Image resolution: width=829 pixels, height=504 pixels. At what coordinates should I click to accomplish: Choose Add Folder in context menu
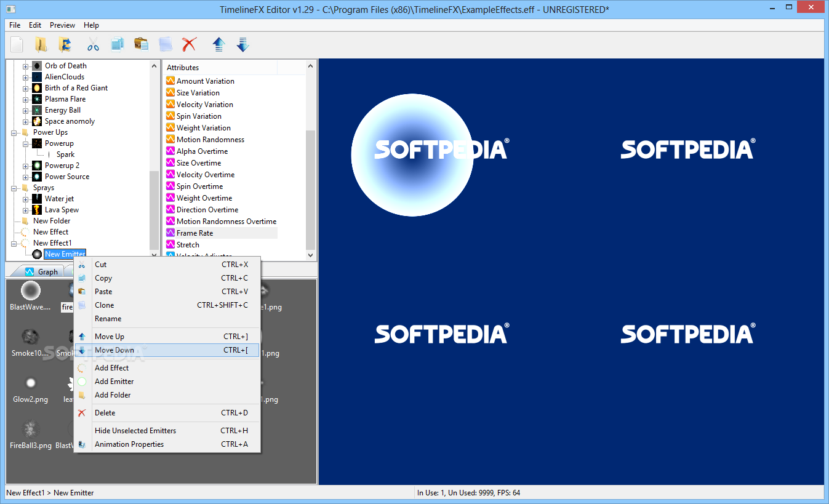click(x=167, y=395)
